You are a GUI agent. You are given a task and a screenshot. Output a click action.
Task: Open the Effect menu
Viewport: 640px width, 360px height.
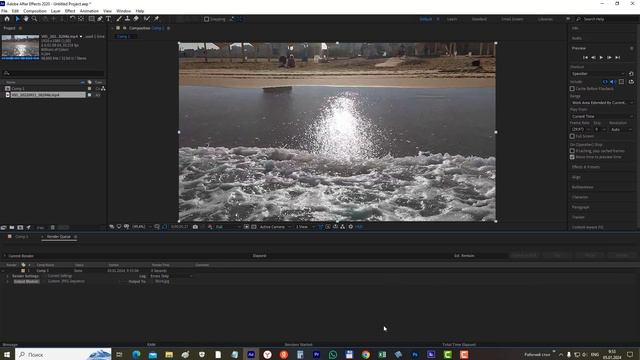coord(70,11)
